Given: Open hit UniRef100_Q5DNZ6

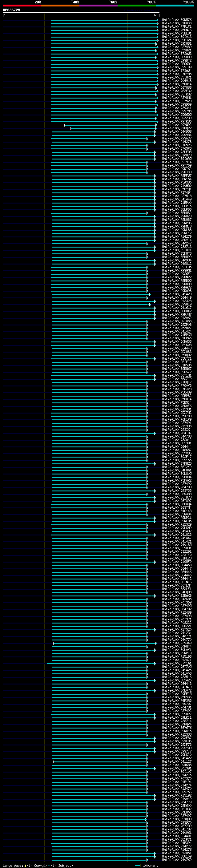Looking at the screenshot, I should pos(177,30).
